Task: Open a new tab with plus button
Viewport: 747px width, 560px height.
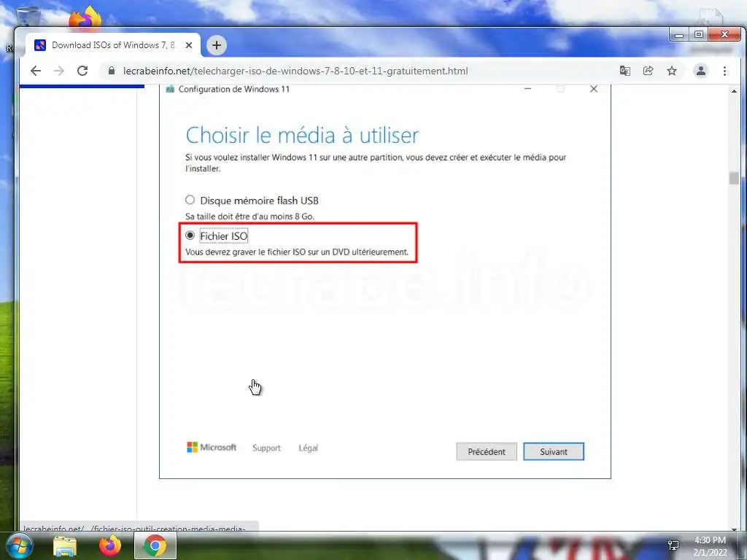Action: click(216, 45)
